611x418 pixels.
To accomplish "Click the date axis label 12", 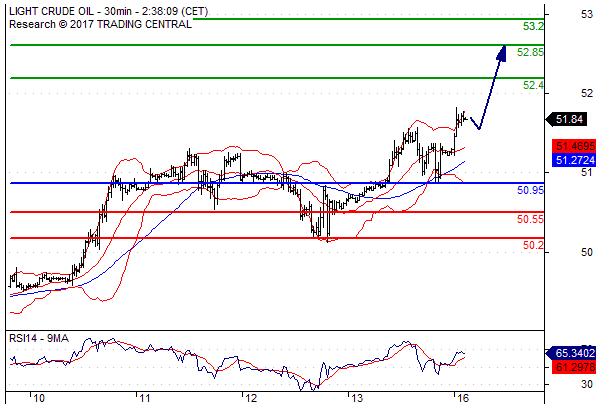I will coord(251,399).
